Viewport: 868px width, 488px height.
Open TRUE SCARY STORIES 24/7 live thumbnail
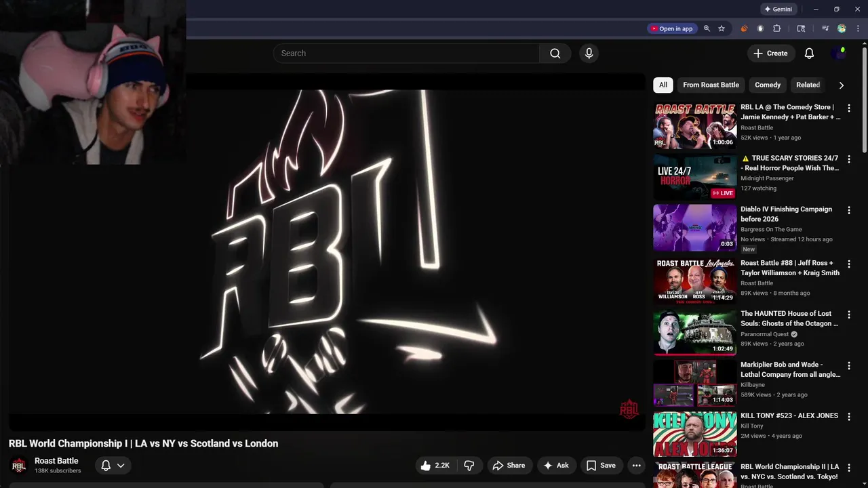[x=694, y=176]
